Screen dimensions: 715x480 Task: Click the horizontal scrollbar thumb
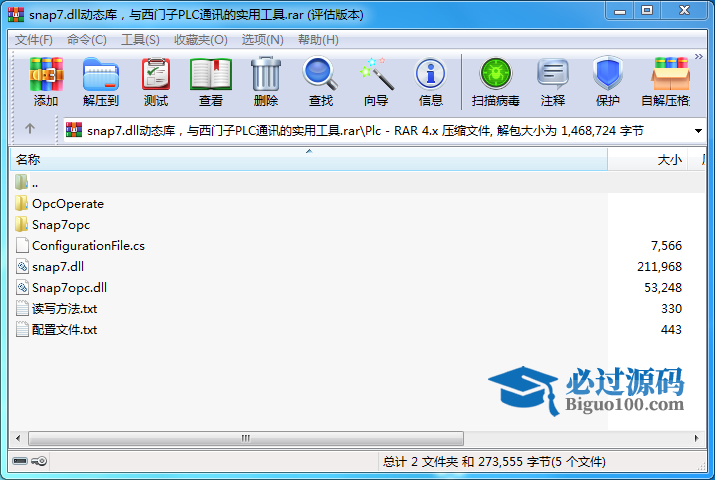point(246,439)
